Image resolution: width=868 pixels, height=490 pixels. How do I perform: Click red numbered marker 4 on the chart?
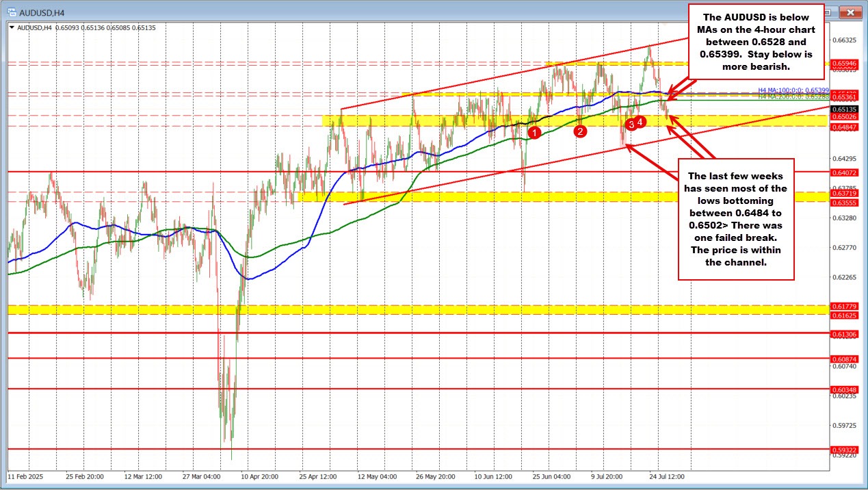(x=640, y=122)
